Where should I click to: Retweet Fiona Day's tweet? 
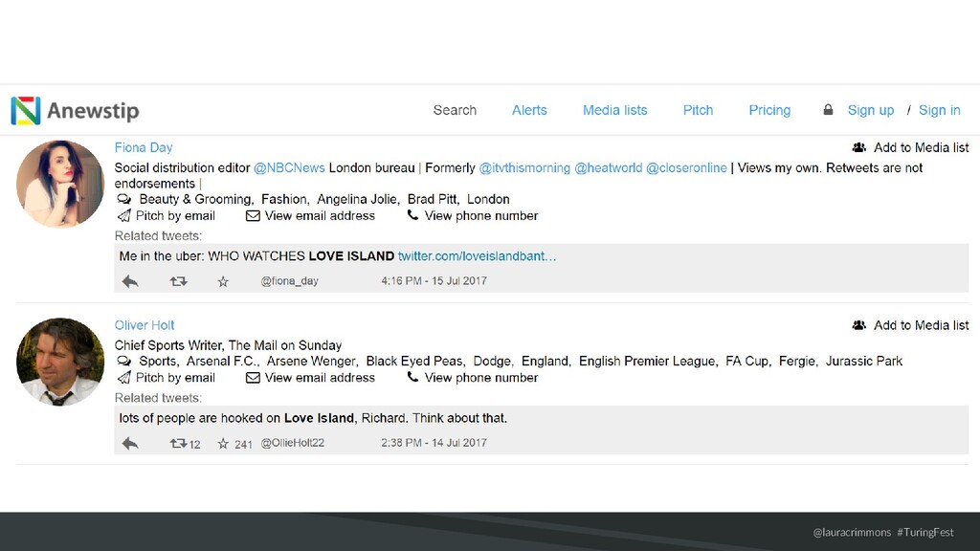click(179, 281)
